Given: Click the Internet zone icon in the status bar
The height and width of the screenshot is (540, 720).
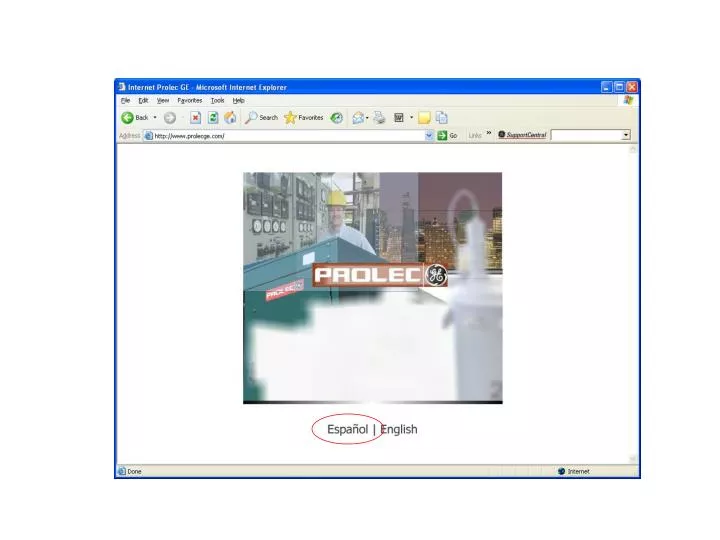Looking at the screenshot, I should click(561, 471).
